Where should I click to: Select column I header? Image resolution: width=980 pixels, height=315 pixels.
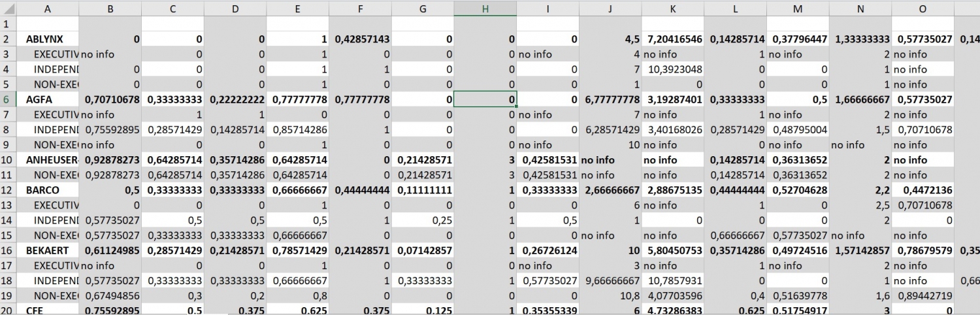[547, 9]
